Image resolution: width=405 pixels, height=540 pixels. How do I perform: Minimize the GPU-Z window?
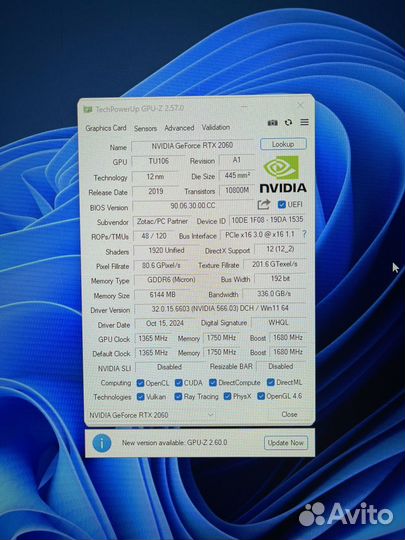(x=244, y=107)
